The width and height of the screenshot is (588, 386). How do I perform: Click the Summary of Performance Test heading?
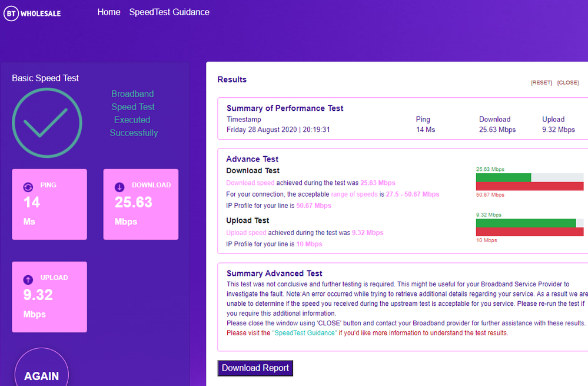pyautogui.click(x=285, y=108)
